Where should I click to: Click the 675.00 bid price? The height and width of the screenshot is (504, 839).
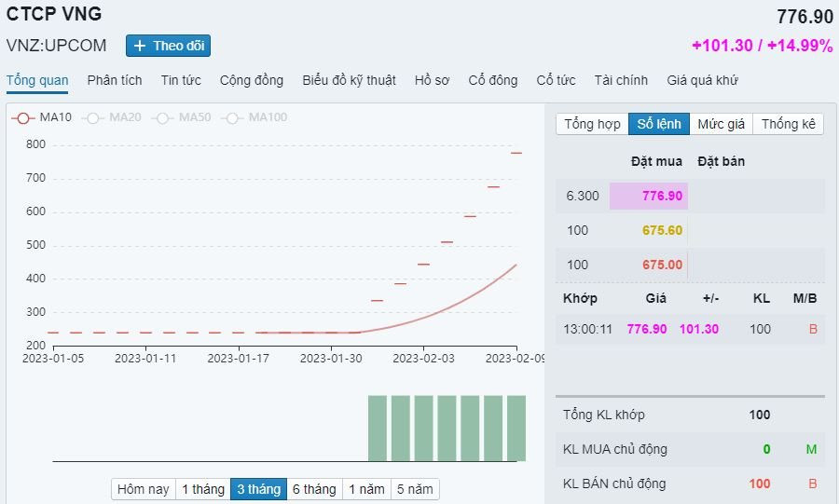click(662, 265)
